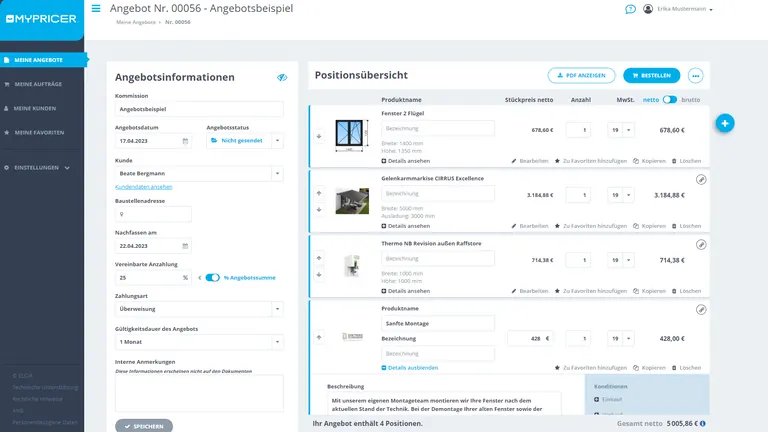Toggle the netto/brutto price switch

point(669,100)
